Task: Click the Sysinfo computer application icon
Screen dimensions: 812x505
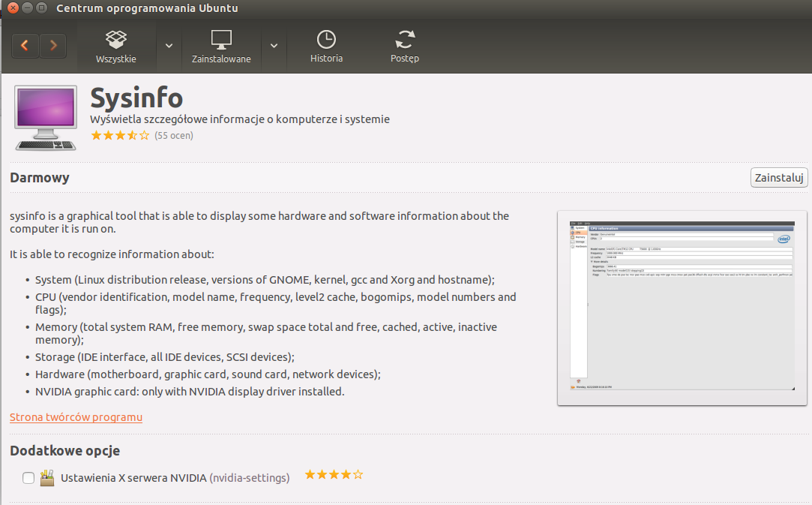Action: pyautogui.click(x=46, y=118)
